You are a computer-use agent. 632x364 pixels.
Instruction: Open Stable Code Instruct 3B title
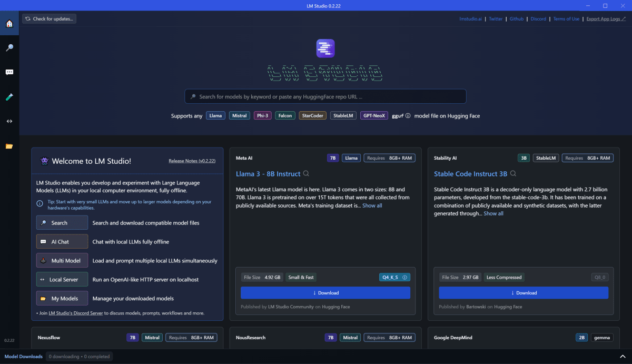click(x=470, y=174)
